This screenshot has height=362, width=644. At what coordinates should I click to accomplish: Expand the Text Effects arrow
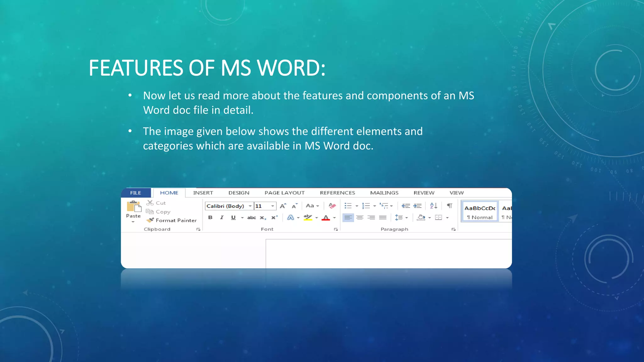click(298, 218)
